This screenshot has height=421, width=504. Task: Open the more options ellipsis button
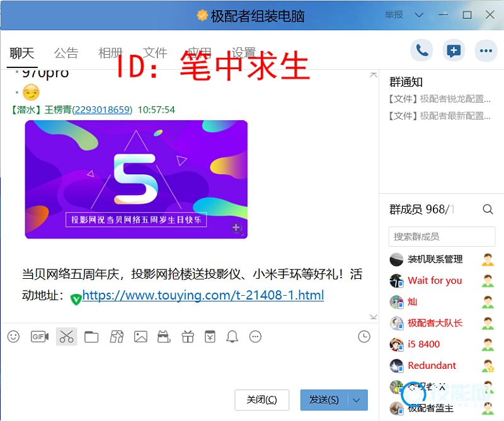coord(486,50)
